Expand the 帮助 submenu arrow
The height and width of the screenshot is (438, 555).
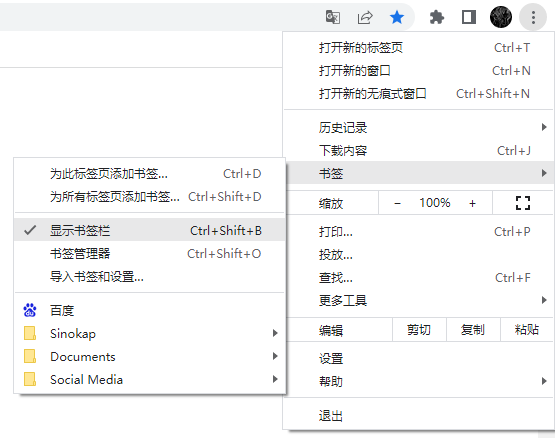pyautogui.click(x=544, y=381)
